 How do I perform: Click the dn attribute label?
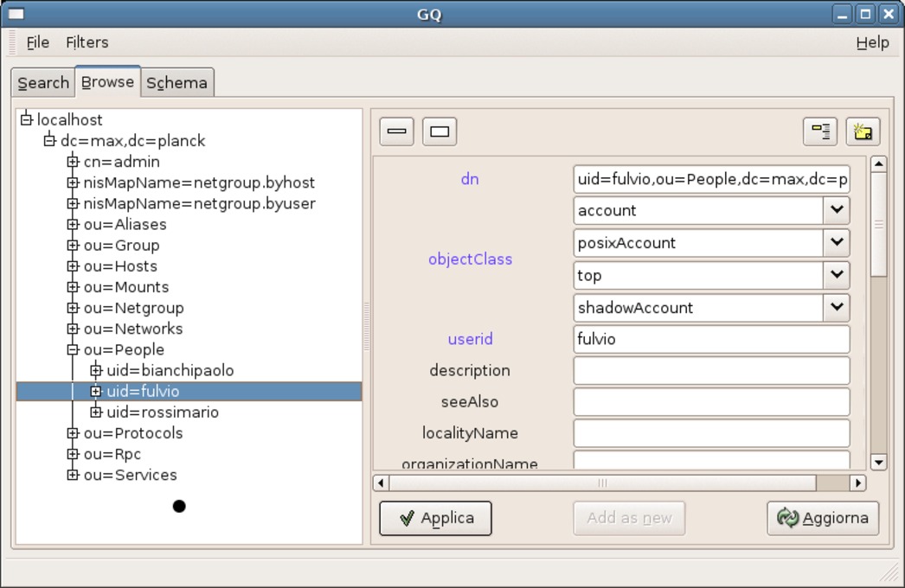[470, 179]
